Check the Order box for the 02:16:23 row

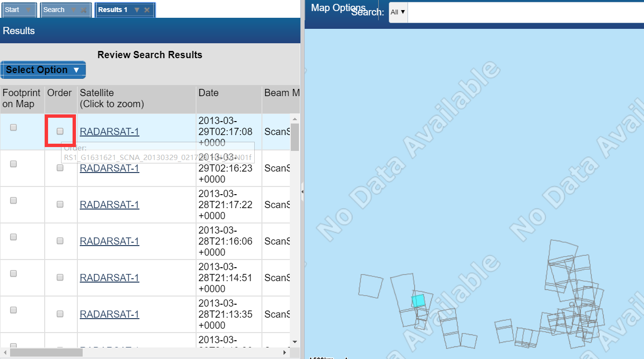pyautogui.click(x=60, y=168)
